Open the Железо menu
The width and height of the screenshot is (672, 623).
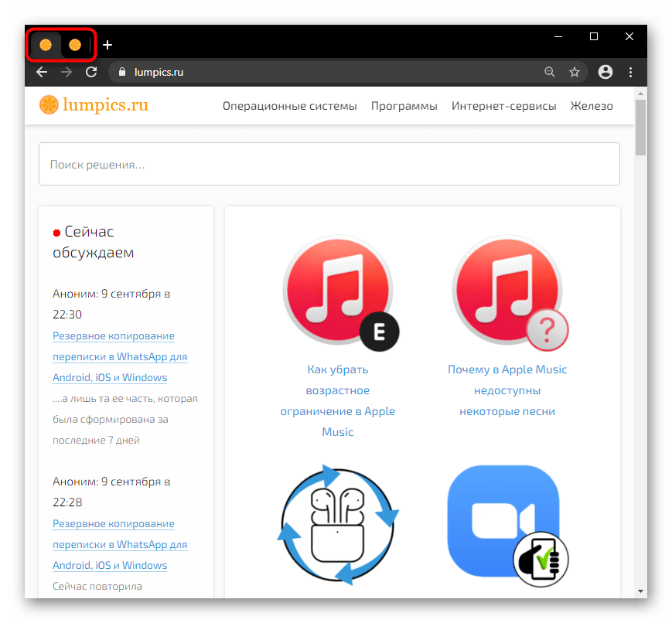click(x=592, y=106)
